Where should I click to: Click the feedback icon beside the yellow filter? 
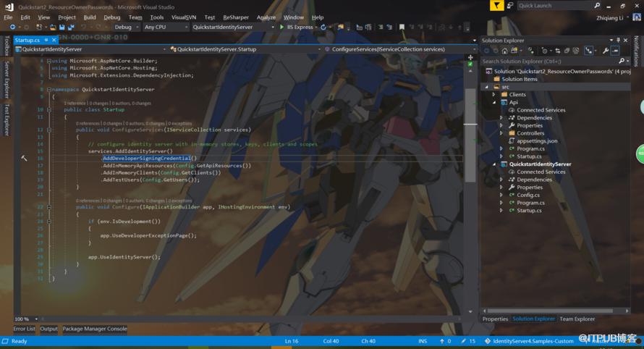(509, 5)
